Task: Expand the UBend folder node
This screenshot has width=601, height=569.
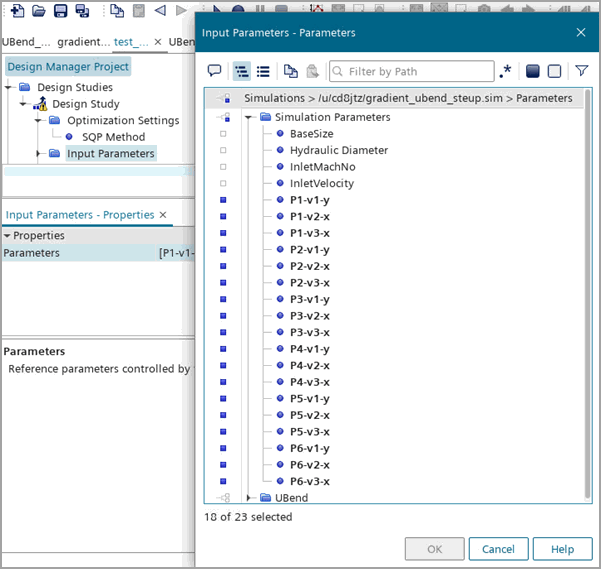Action: tap(249, 498)
